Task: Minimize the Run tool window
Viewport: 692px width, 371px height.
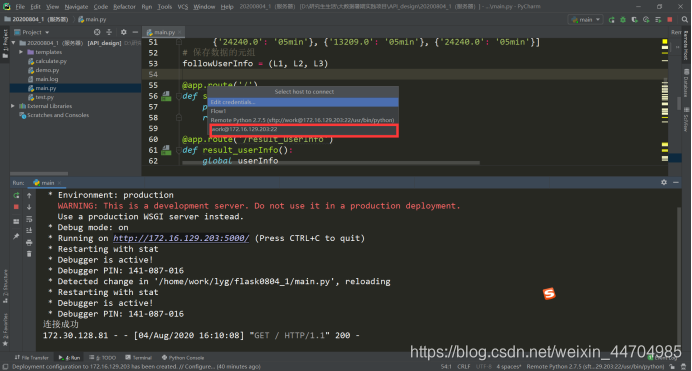Action: (676, 182)
